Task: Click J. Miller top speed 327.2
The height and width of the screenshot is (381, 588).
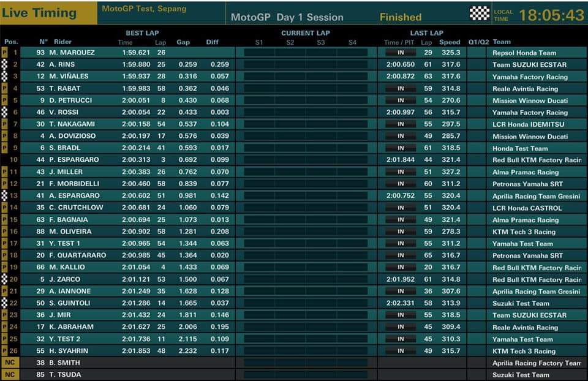Action: click(451, 172)
